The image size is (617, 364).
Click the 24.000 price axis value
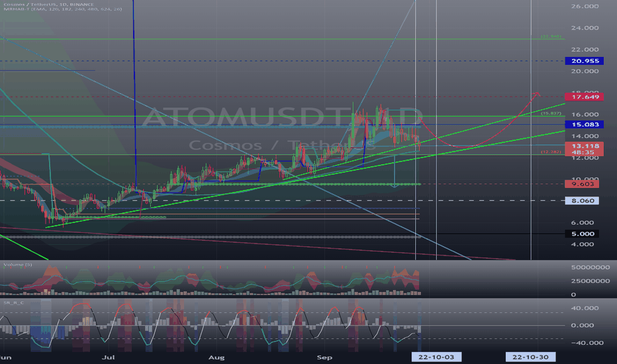pyautogui.click(x=585, y=28)
